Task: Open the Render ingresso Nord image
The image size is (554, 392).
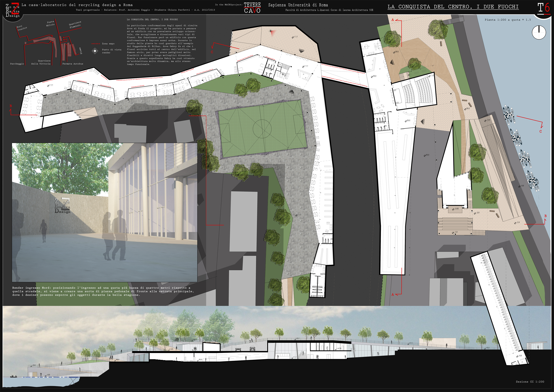Action: tap(105, 212)
